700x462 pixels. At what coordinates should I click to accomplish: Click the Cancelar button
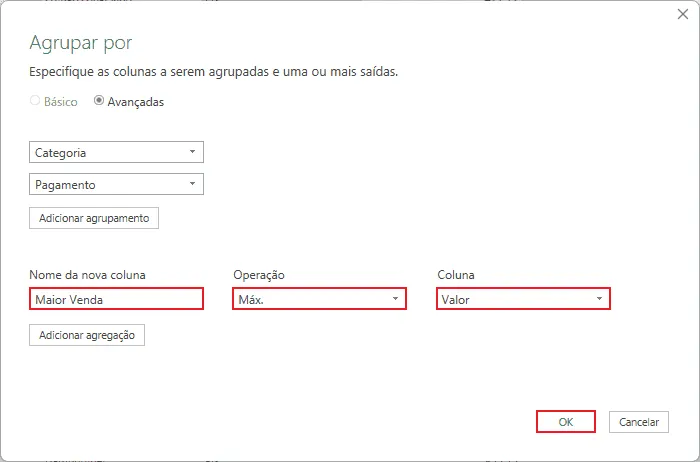[x=639, y=422]
